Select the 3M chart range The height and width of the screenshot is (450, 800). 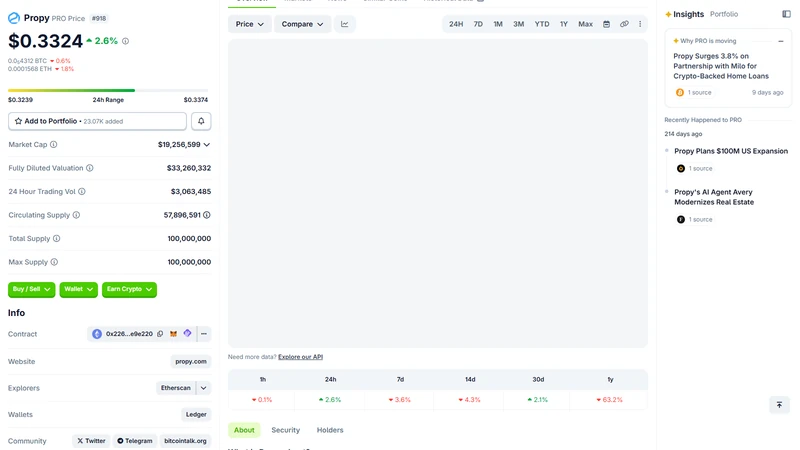coord(518,24)
